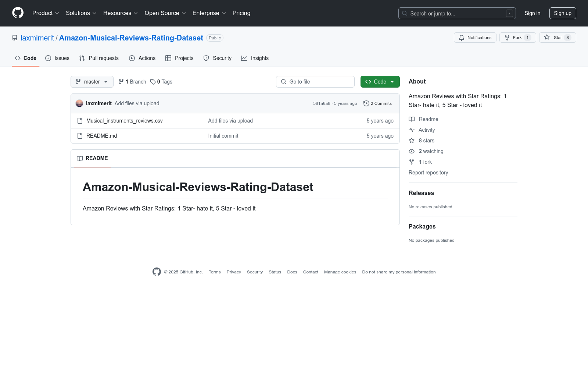Open Amazon-Musical-Reviews-Rating-Dataset repository link

131,38
